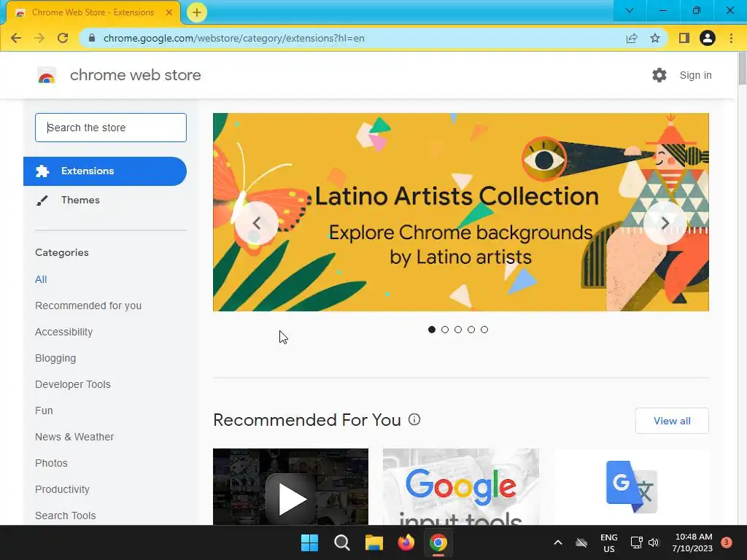Click View all for Recommended For You

[672, 421]
